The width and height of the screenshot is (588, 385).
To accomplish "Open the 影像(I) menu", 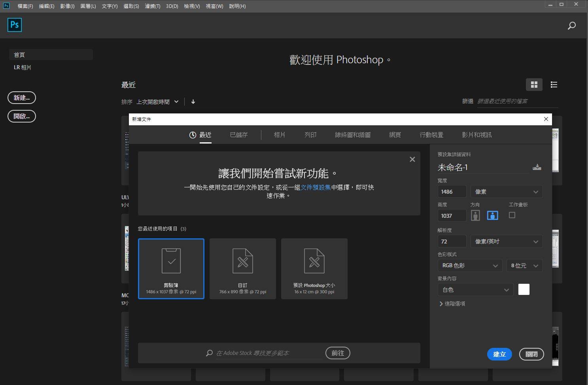I will [x=67, y=6].
